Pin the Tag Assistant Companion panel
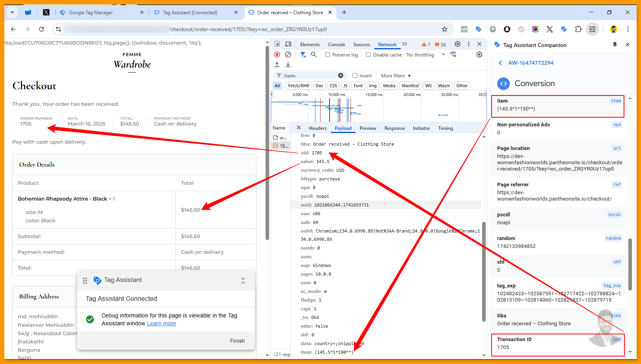Screen dimensions: 641x364 coord(615,45)
